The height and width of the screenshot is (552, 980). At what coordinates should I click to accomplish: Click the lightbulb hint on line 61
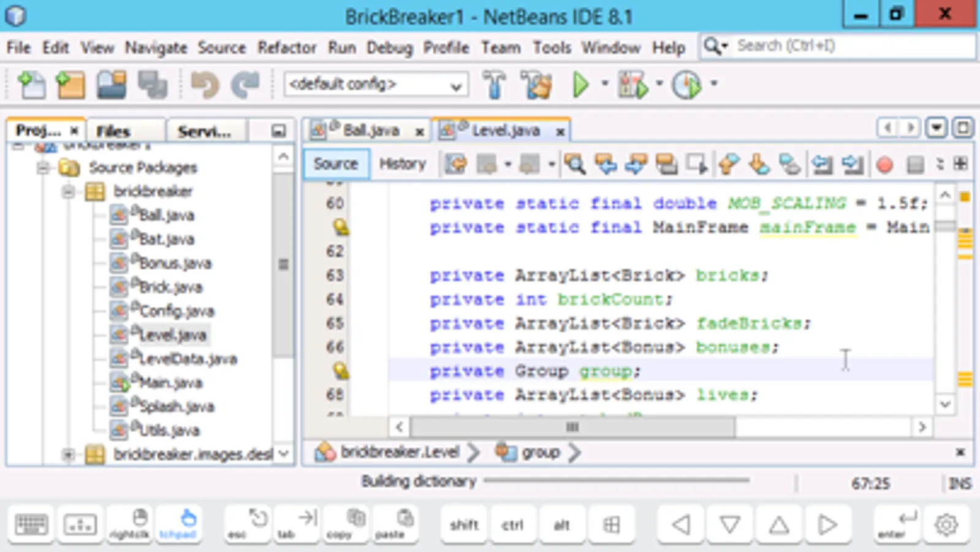pos(341,228)
